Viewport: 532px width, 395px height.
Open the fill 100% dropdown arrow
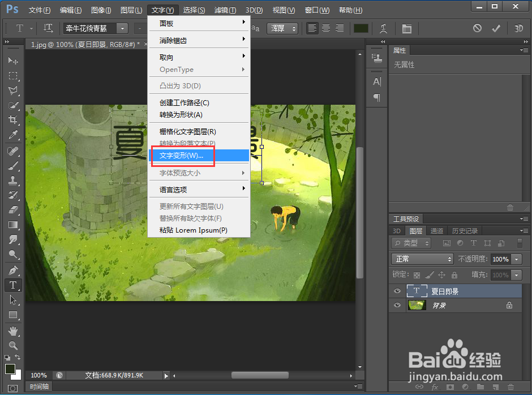516,274
